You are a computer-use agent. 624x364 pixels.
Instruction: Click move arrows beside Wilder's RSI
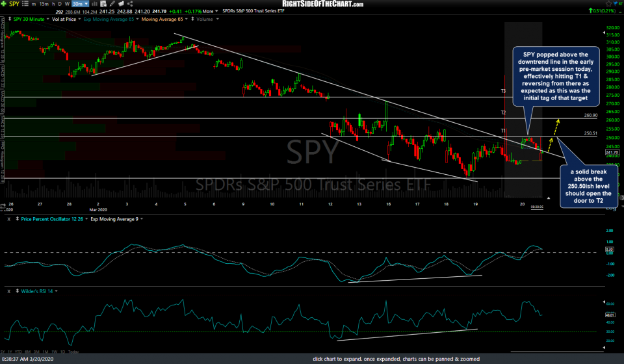[x=17, y=292]
